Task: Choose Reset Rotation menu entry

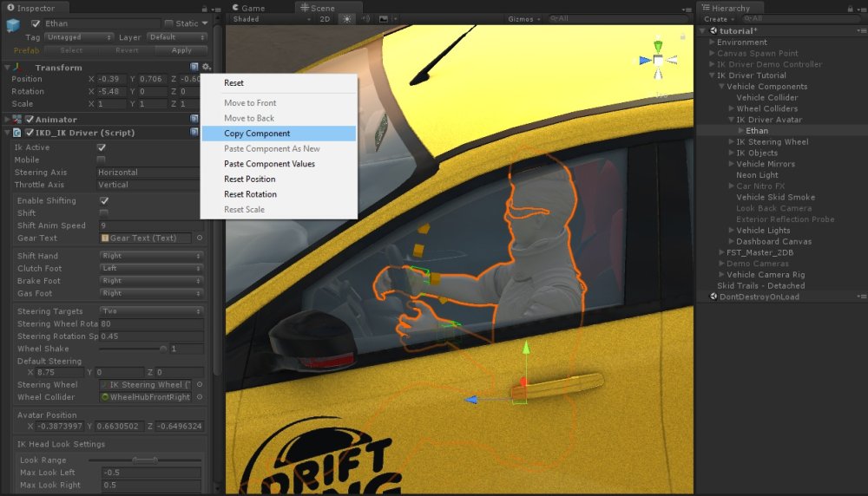Action: coord(279,194)
